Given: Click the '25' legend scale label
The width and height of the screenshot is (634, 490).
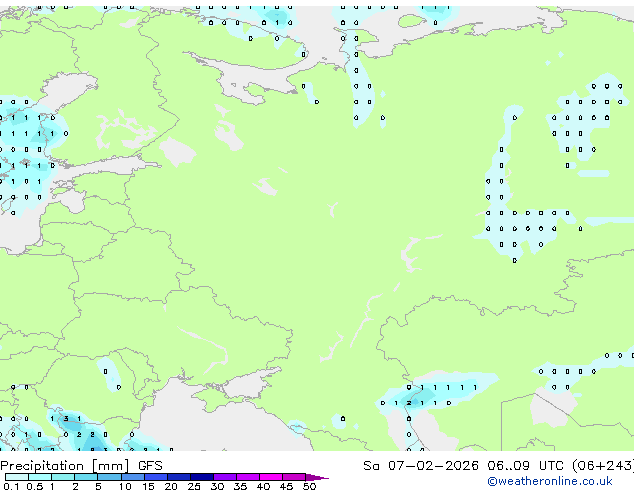Looking at the screenshot, I should [x=194, y=486].
